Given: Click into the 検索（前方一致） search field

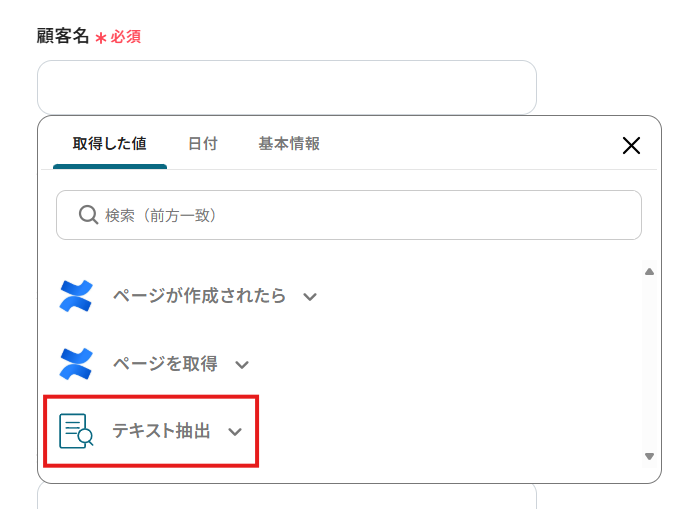Looking at the screenshot, I should (x=360, y=215).
